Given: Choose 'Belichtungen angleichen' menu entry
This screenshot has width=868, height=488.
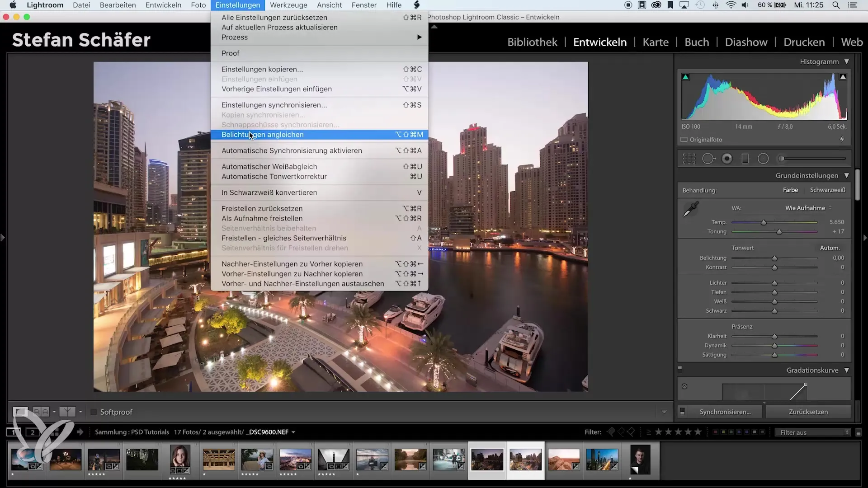Looking at the screenshot, I should pyautogui.click(x=319, y=135).
